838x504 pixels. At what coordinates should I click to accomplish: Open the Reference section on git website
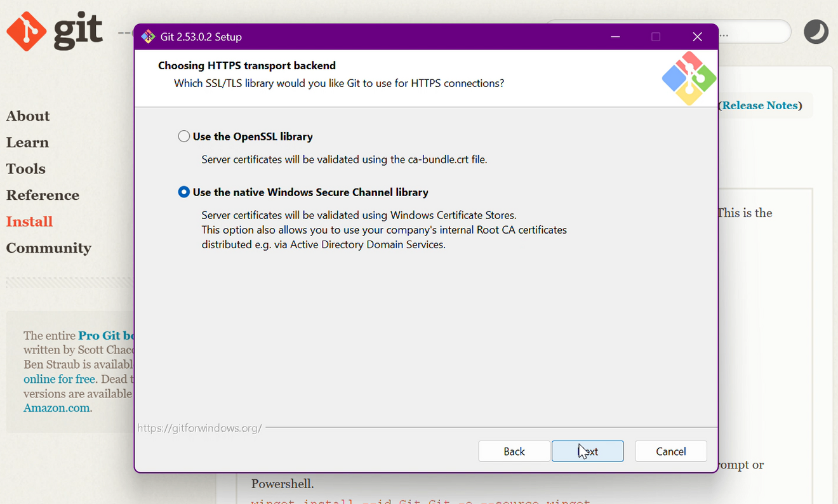[43, 196]
